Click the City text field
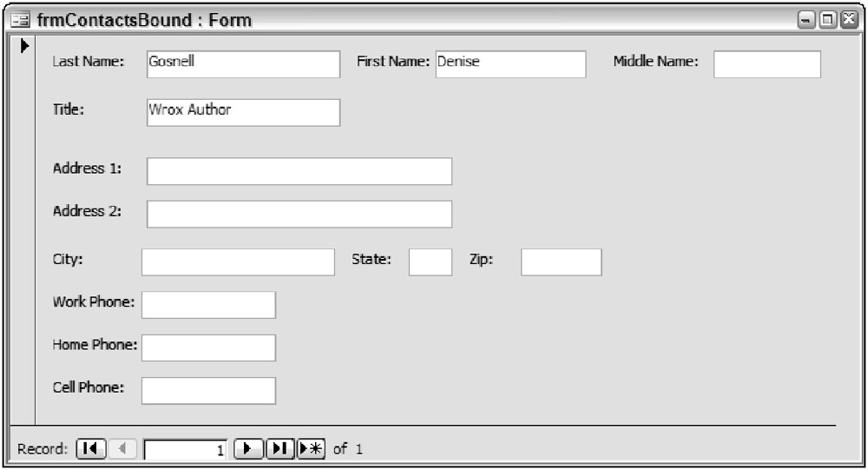868x470 pixels. click(x=238, y=261)
